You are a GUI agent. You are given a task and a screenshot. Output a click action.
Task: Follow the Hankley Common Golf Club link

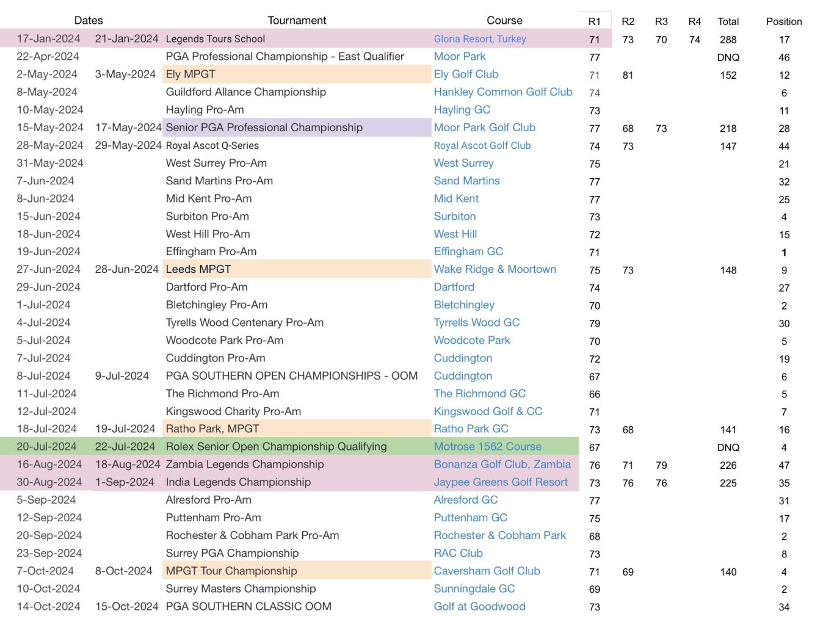(503, 92)
